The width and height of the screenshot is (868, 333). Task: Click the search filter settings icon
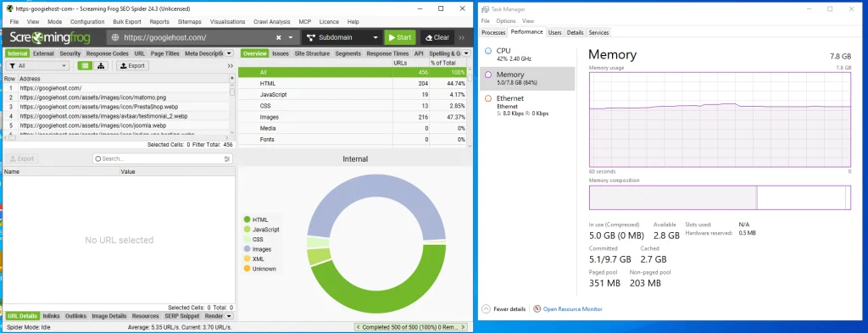(x=227, y=158)
